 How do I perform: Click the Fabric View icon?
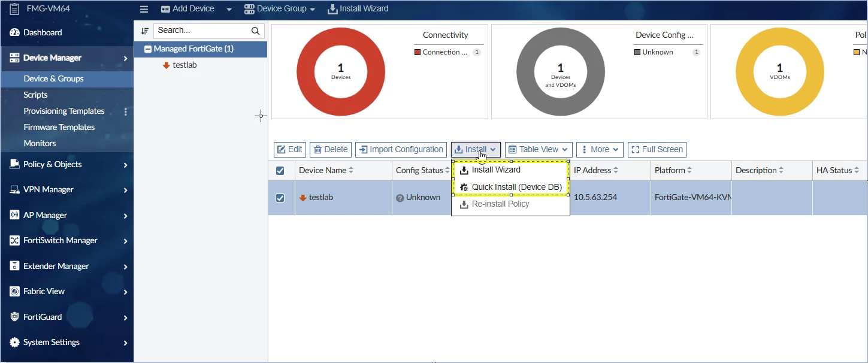point(14,292)
